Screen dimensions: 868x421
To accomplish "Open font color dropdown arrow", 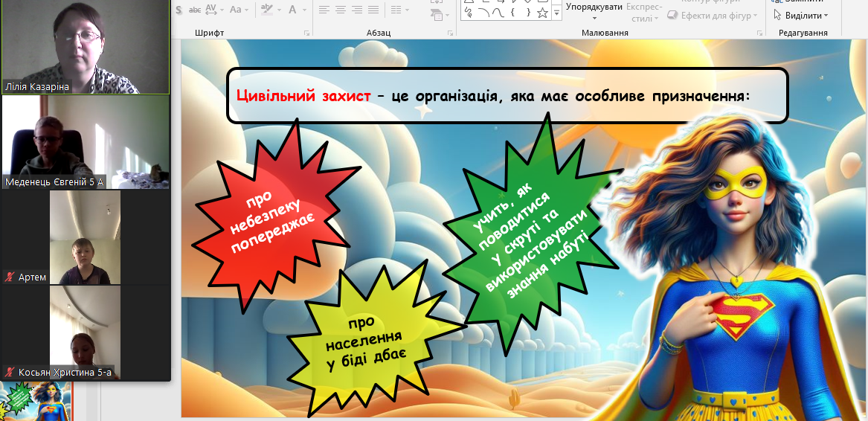I will (303, 10).
